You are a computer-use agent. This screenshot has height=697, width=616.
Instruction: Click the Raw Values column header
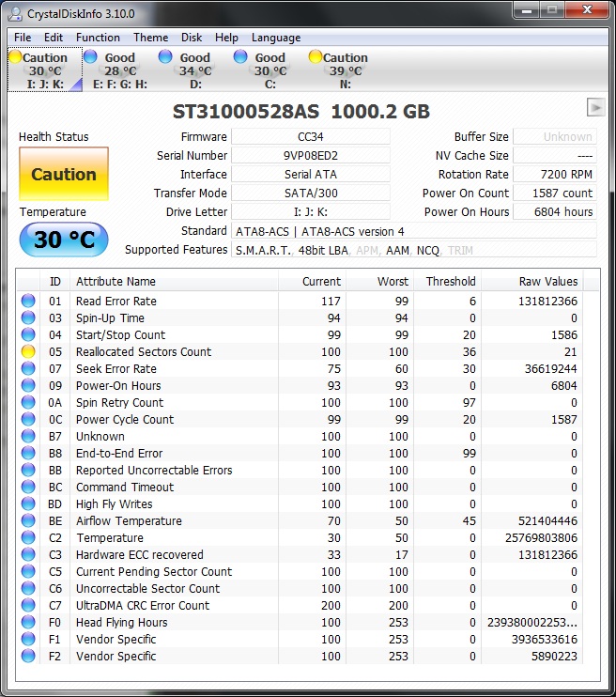(532, 282)
